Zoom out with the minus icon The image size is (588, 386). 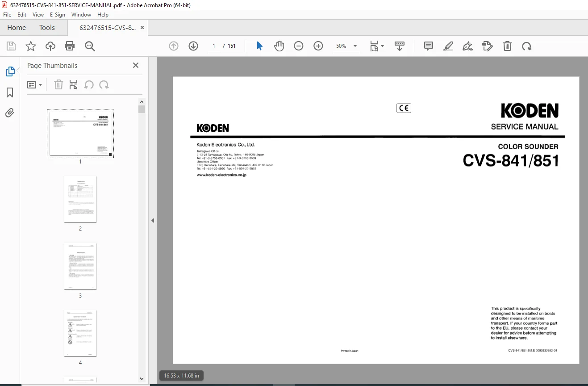point(299,46)
